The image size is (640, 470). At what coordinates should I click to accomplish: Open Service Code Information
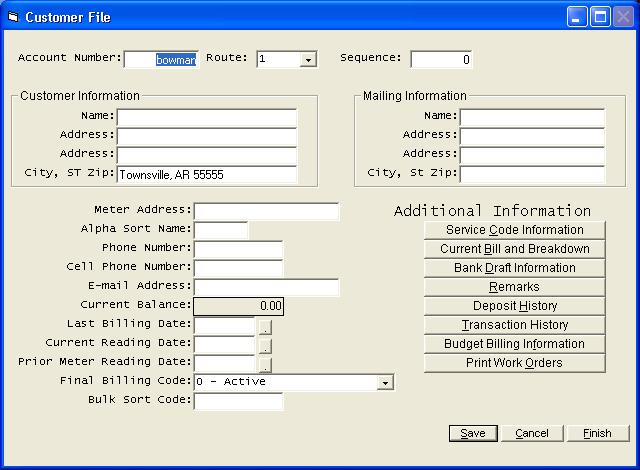click(514, 230)
